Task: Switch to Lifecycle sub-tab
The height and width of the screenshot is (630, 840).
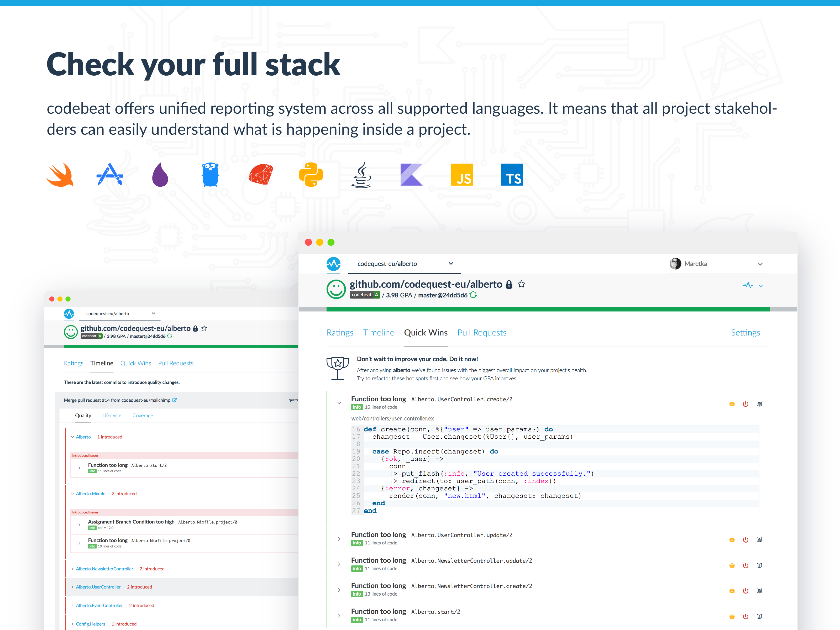Action: [112, 416]
